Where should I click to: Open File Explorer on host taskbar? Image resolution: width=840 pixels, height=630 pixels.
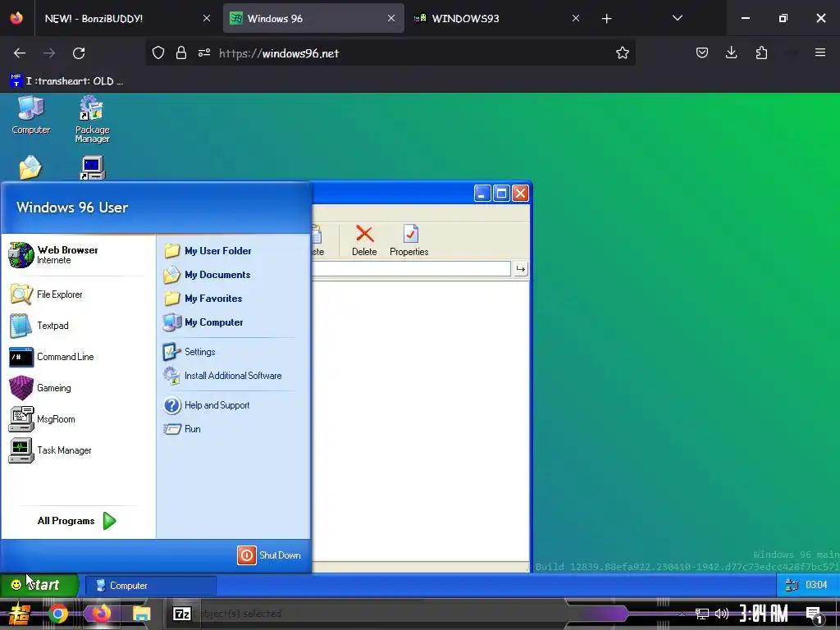click(141, 614)
